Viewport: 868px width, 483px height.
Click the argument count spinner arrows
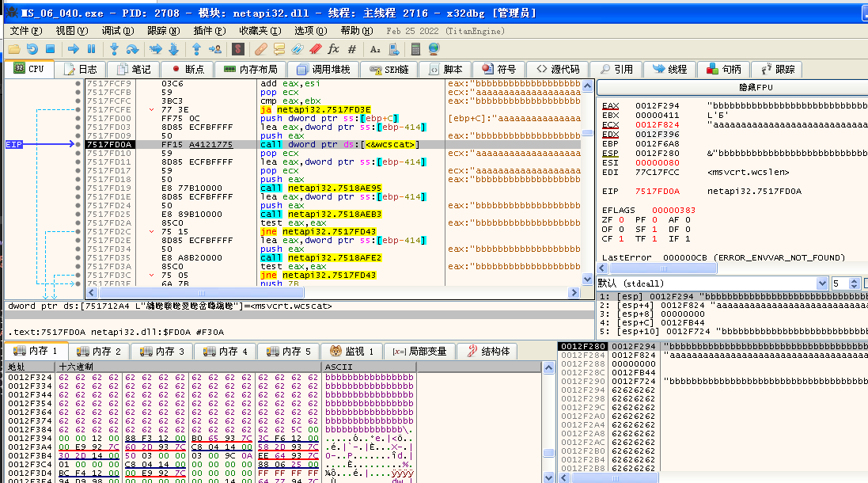pos(853,283)
